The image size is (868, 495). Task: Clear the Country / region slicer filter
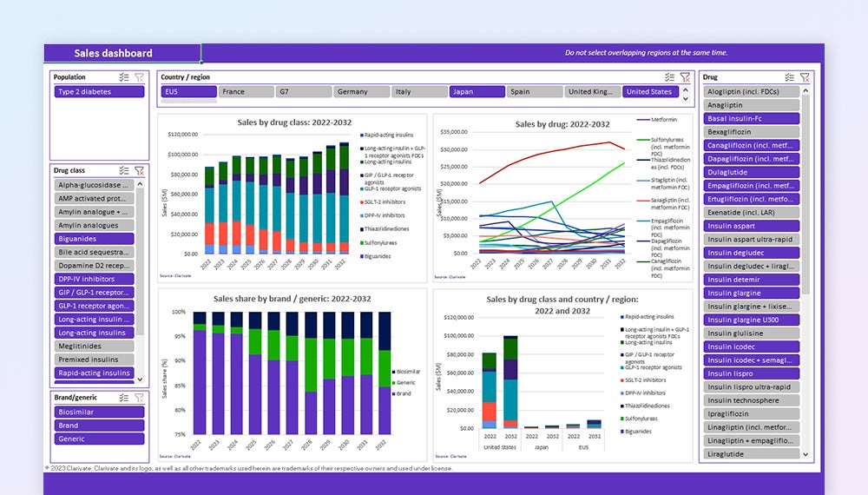click(x=685, y=77)
